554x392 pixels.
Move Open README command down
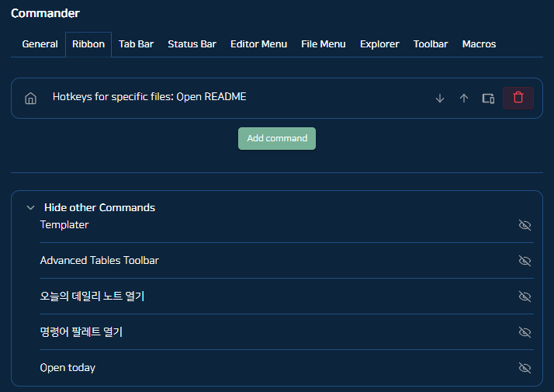pos(440,99)
